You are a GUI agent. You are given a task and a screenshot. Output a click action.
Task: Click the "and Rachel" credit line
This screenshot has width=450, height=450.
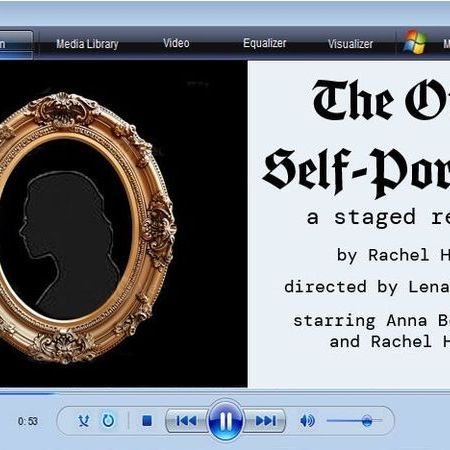[x=390, y=342]
